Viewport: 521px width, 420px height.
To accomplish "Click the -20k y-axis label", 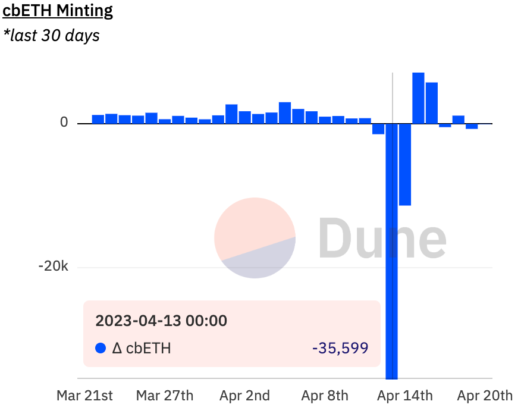I will (54, 267).
